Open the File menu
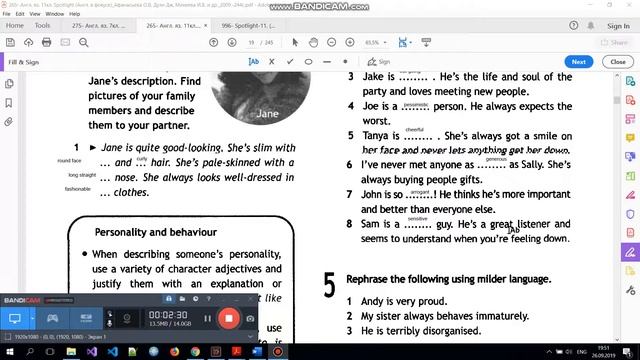The image size is (640, 360). [7, 13]
